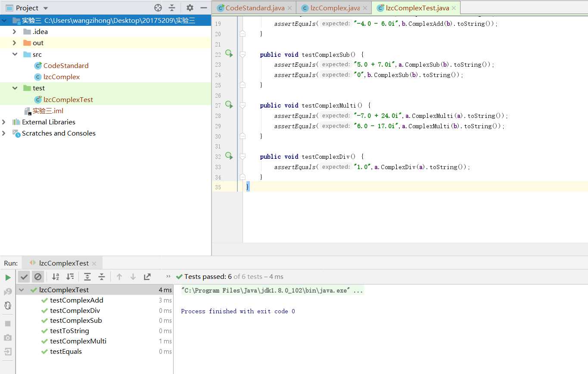
Task: Select testComplexAdd result
Action: (x=77, y=300)
